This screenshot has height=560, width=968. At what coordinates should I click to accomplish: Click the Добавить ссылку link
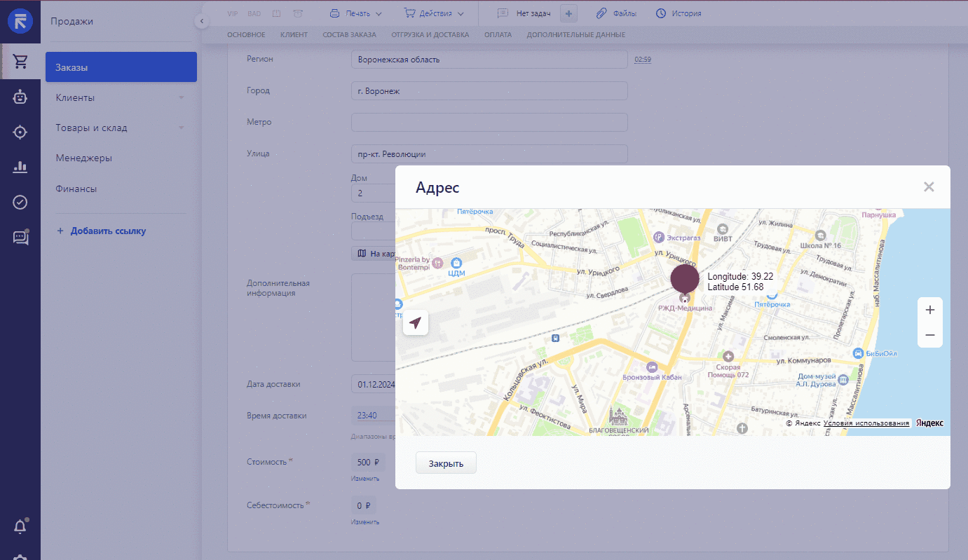click(102, 231)
